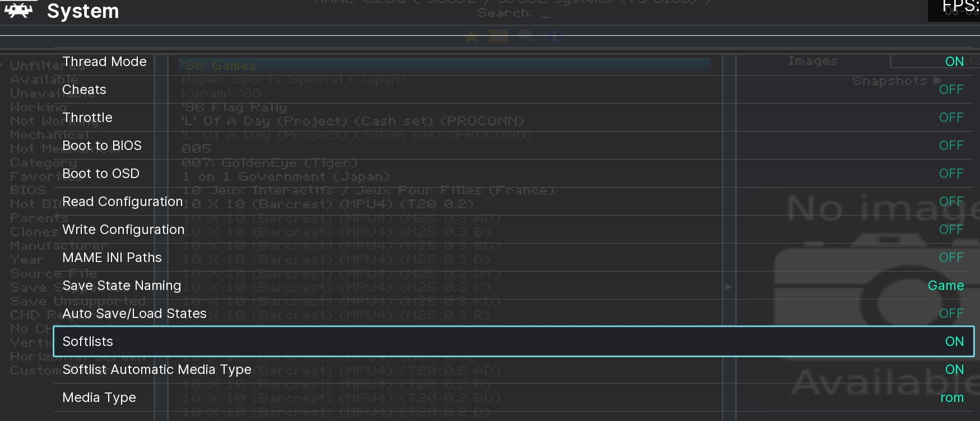Image resolution: width=980 pixels, height=421 pixels.
Task: Toggle the Thread Mode option
Action: point(514,62)
